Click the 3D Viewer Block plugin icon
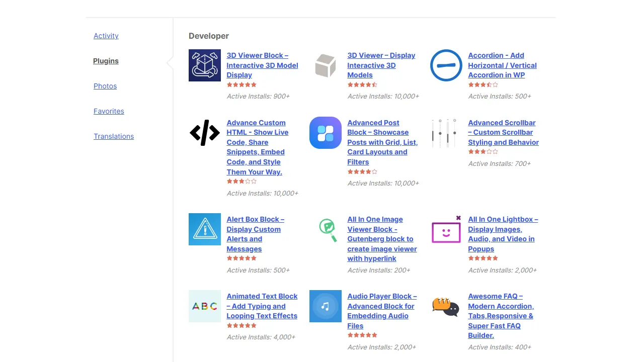Viewport: 644px width, 362px height. pos(204,65)
